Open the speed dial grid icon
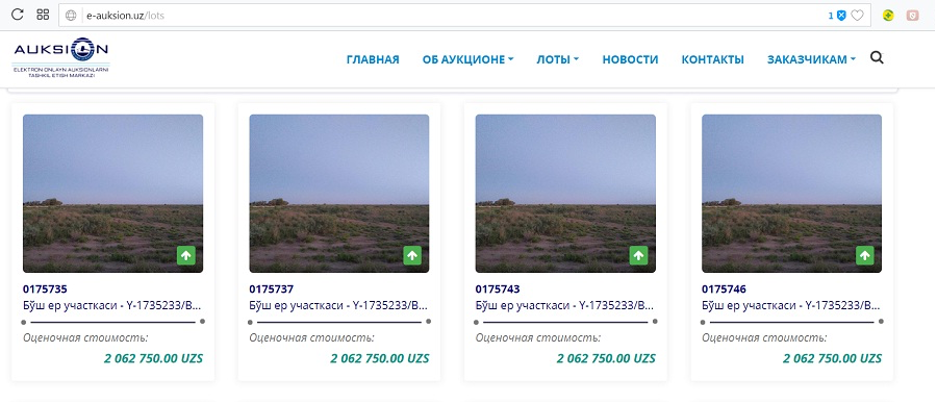The height and width of the screenshot is (402, 935). (x=43, y=15)
